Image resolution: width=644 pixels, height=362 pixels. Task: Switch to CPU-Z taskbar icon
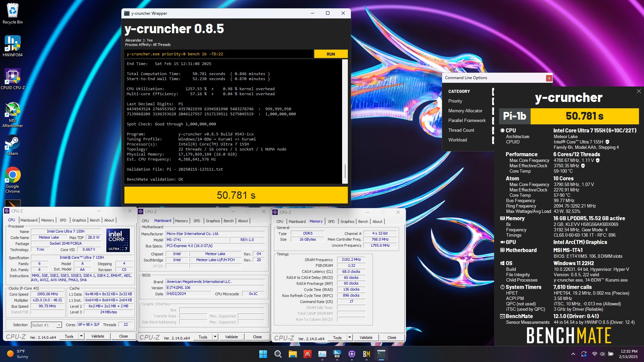click(x=352, y=354)
